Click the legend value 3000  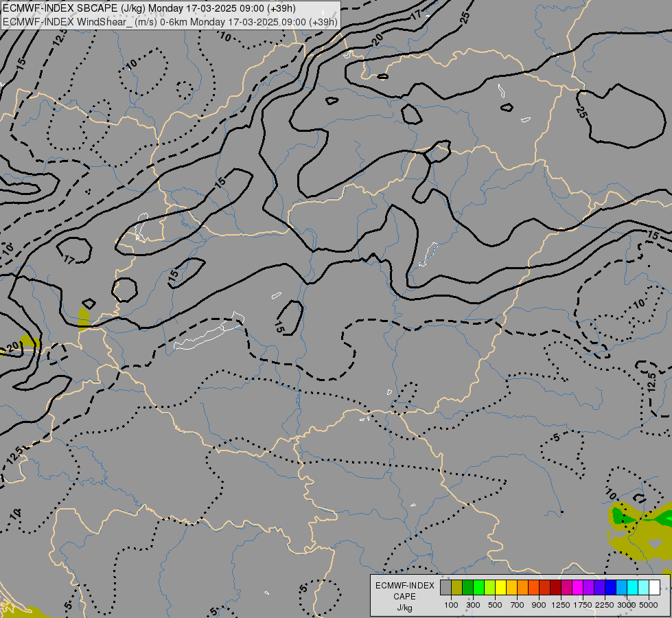point(627,605)
